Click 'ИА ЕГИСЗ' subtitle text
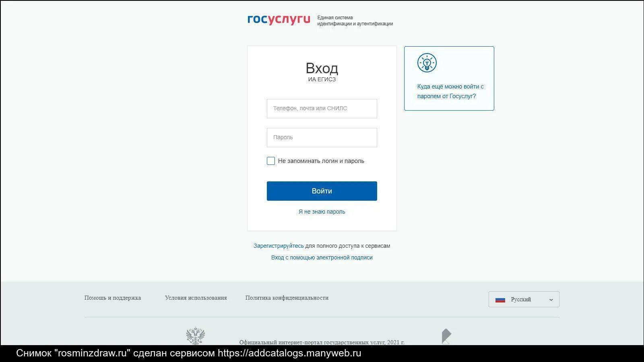The height and width of the screenshot is (362, 644). tap(322, 80)
